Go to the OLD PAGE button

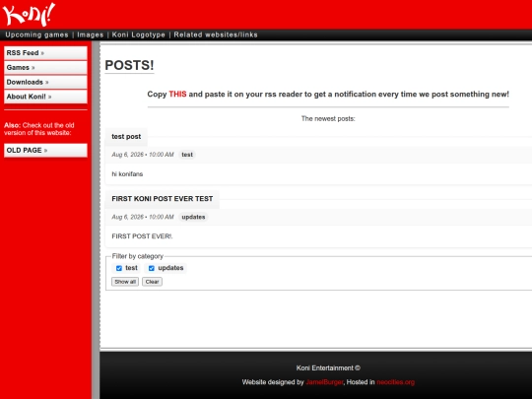45,151
